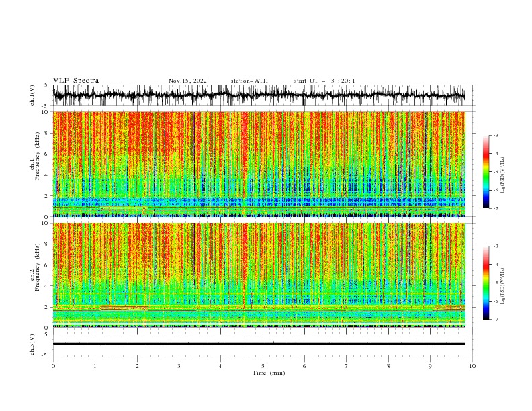
Task: Click the "-5" tick on ch.3(V) axis
Action: point(46,355)
